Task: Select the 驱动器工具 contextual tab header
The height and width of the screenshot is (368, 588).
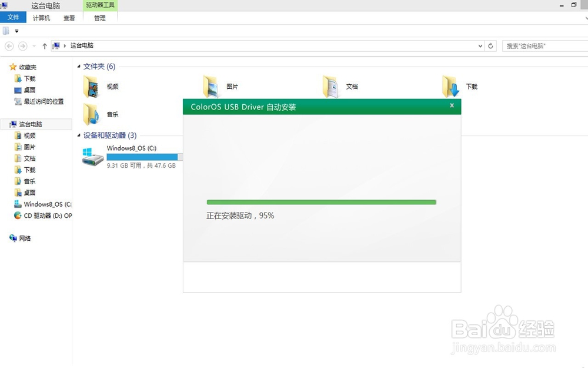Action: [x=100, y=5]
